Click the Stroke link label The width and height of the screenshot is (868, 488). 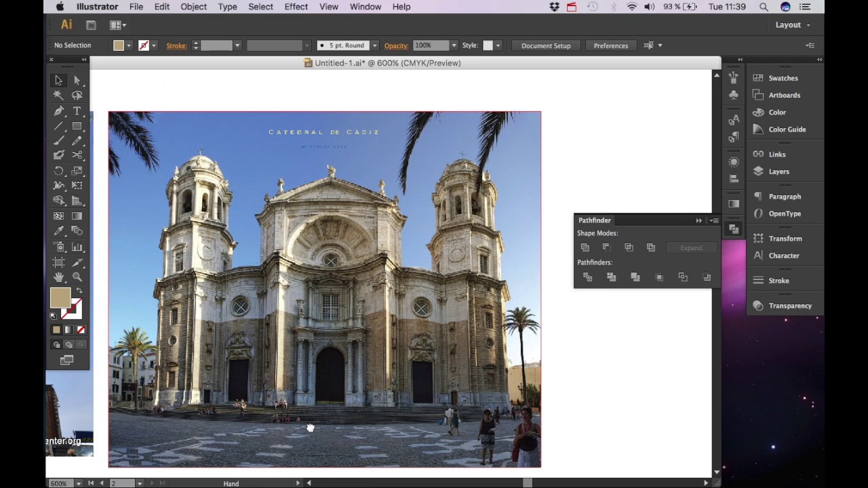(176, 45)
